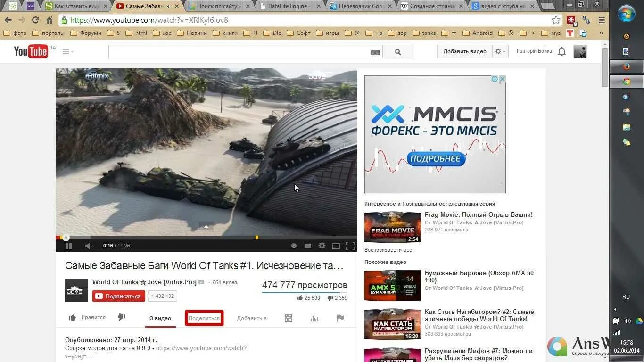This screenshot has width=644, height=362.
Task: Open the upload settings gear dropdown
Action: (500, 51)
